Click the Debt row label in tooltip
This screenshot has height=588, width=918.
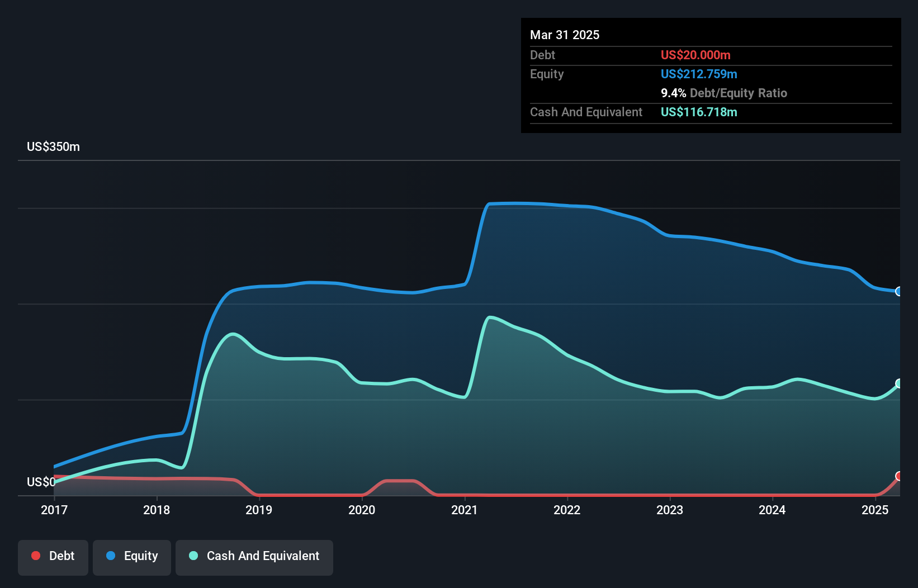(542, 55)
